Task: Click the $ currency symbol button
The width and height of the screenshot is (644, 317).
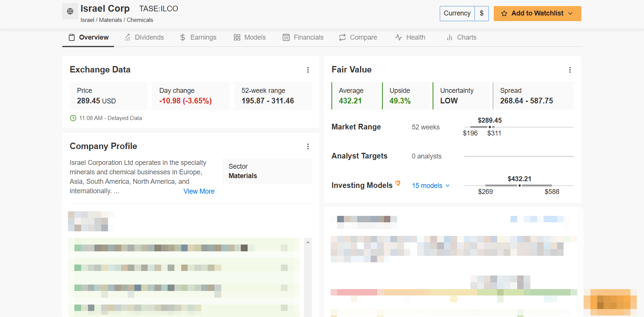Action: [482, 14]
